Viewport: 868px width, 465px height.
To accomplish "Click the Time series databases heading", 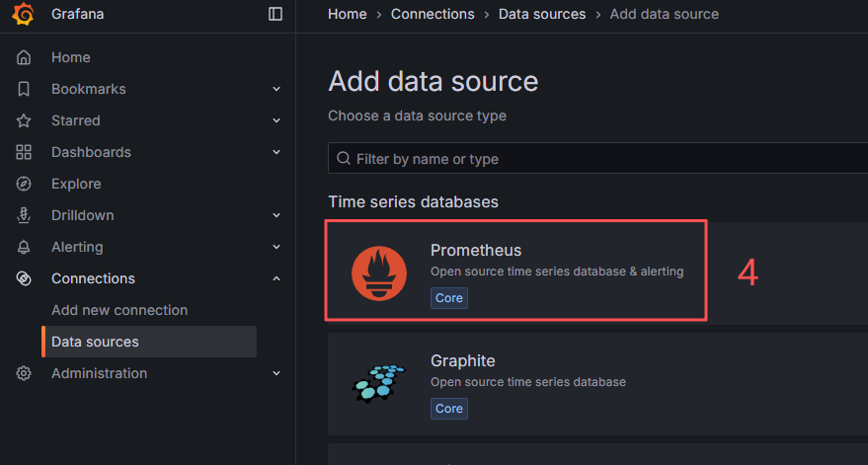I will coord(413,202).
